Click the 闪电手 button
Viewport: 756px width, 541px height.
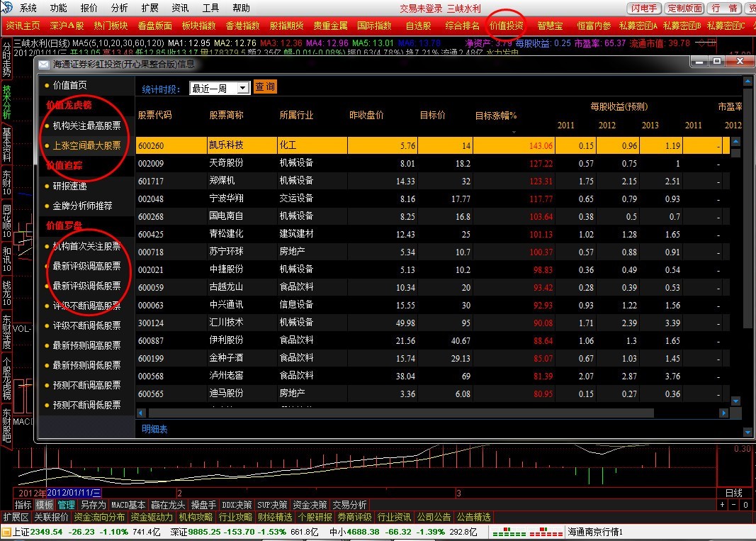click(x=643, y=9)
